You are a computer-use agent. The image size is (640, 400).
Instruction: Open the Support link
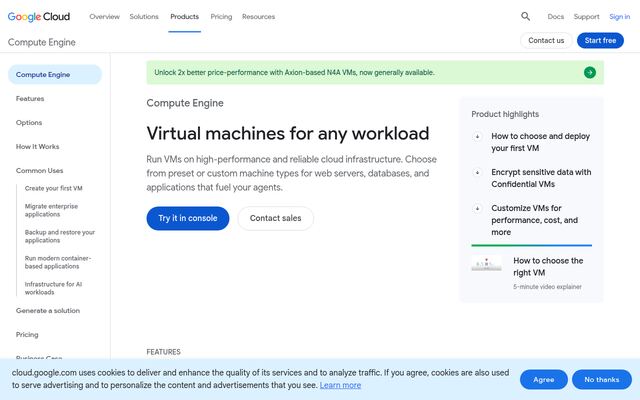click(587, 17)
